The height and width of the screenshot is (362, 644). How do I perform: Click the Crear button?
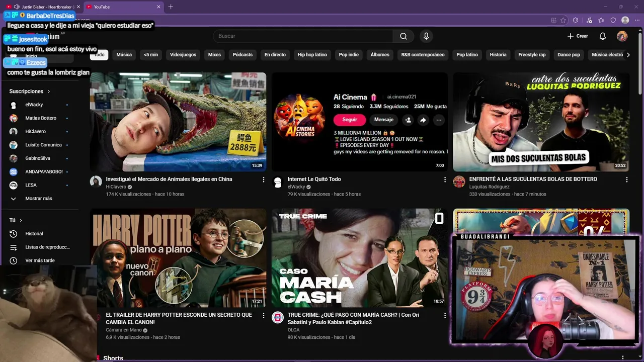[578, 36]
